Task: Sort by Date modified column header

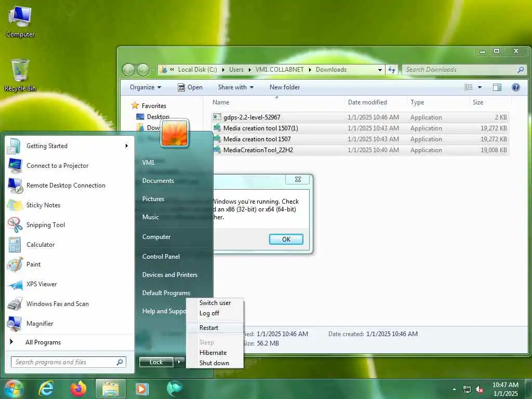Action: click(376, 102)
